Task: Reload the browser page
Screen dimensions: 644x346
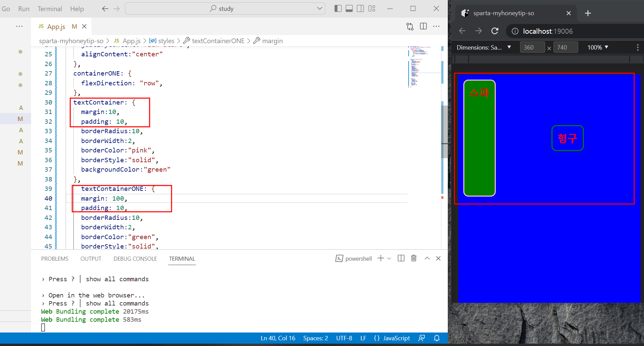Action: pos(495,31)
